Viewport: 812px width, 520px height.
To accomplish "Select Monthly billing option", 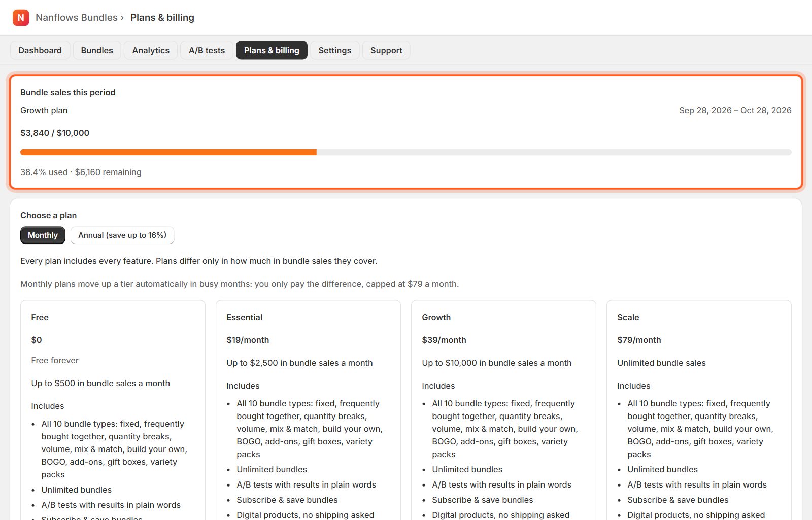I will pos(43,235).
